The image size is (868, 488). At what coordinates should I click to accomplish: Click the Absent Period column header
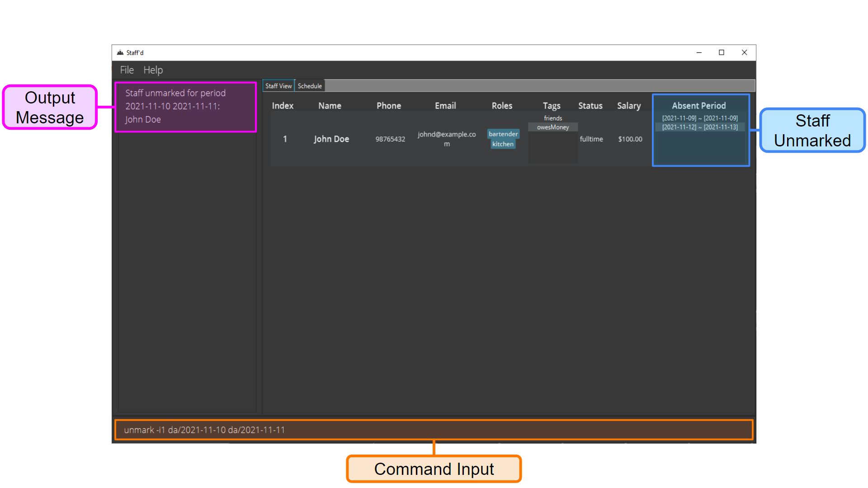click(x=699, y=106)
